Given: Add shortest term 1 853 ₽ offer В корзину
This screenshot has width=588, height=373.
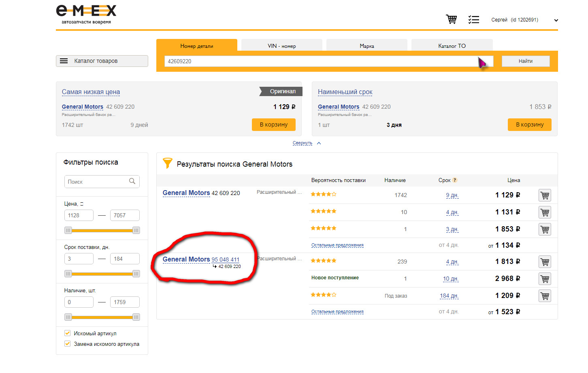Looking at the screenshot, I should 530,124.
